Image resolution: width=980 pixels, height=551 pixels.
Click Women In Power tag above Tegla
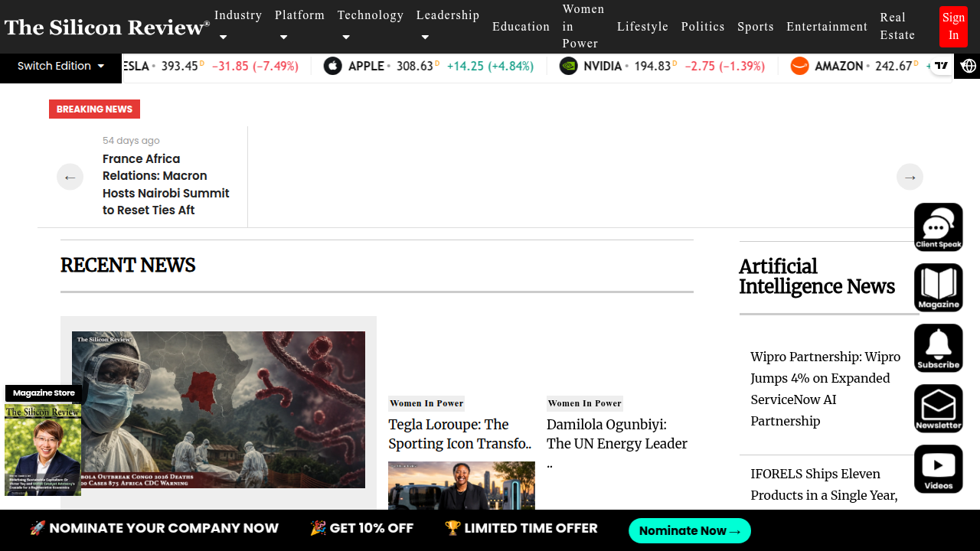(x=426, y=403)
